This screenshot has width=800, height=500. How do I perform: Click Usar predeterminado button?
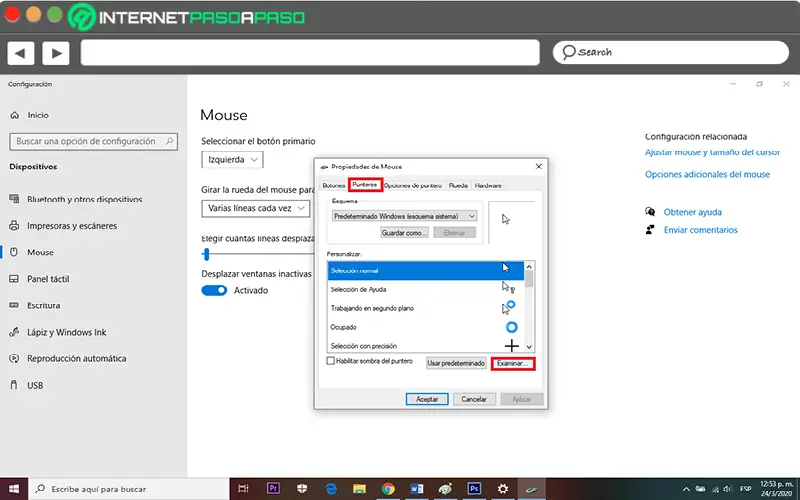click(x=456, y=363)
